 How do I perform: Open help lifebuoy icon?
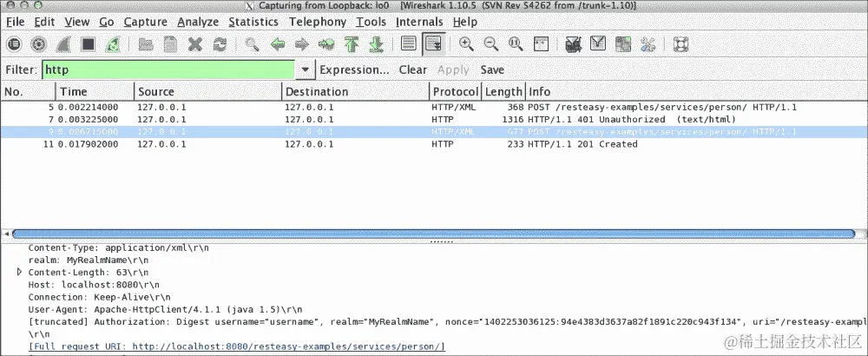tap(681, 43)
